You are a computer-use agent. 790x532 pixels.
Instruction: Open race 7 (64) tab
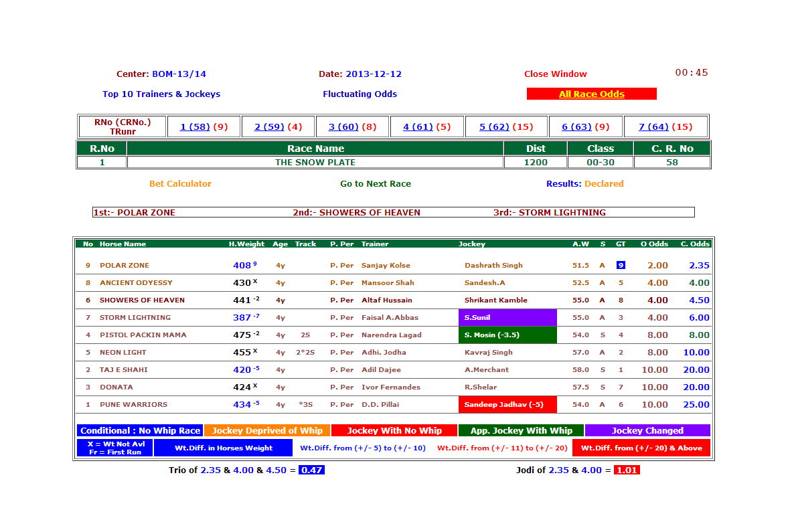[654, 127]
